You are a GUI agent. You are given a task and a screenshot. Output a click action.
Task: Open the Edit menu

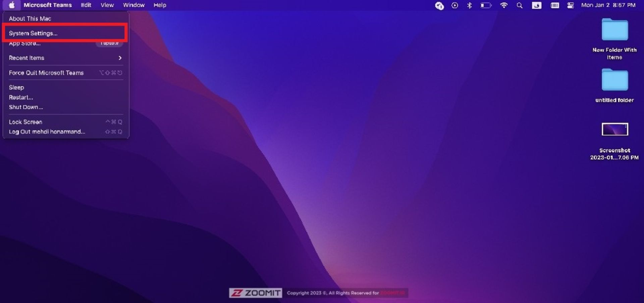point(86,5)
